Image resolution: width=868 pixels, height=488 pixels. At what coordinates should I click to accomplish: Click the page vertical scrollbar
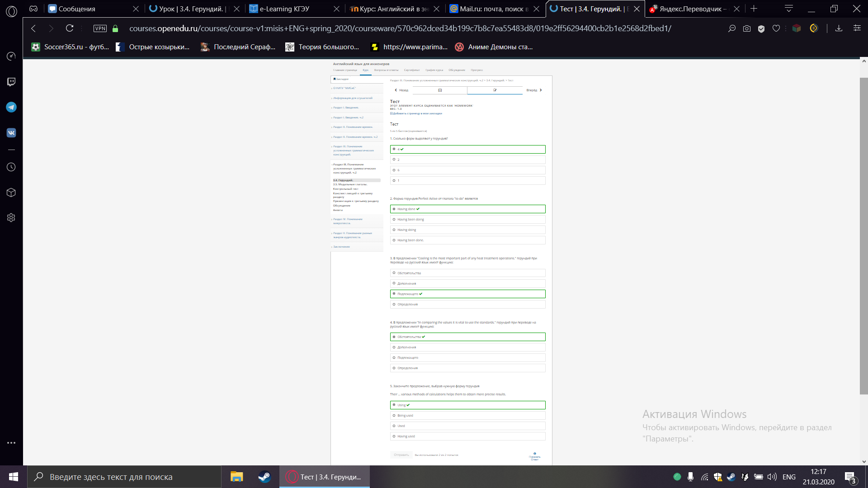pyautogui.click(x=863, y=235)
